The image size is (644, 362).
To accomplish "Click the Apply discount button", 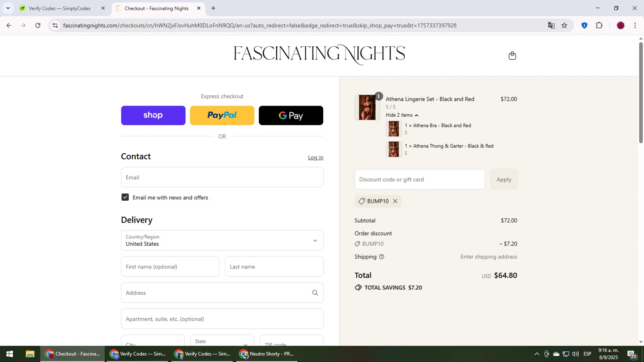I will pos(504,179).
